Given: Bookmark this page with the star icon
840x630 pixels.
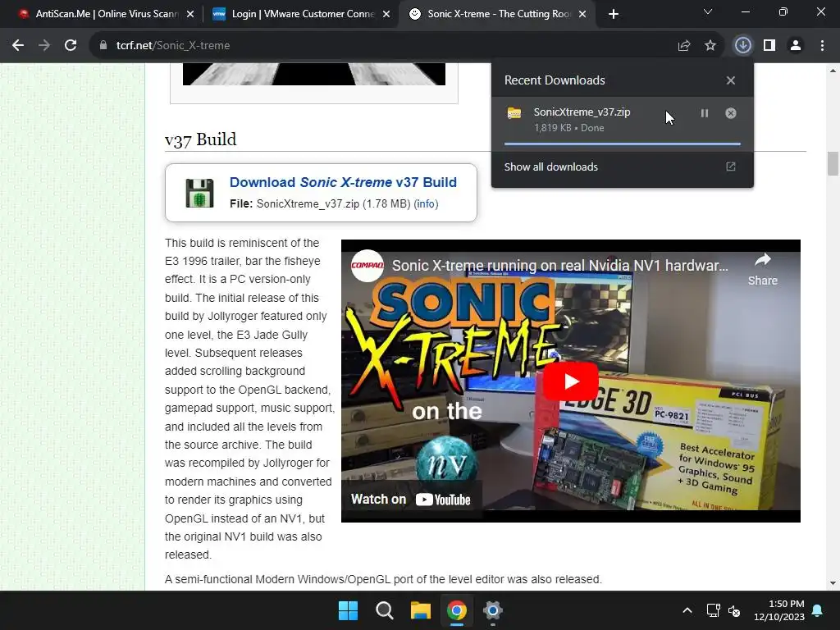Looking at the screenshot, I should (x=710, y=46).
